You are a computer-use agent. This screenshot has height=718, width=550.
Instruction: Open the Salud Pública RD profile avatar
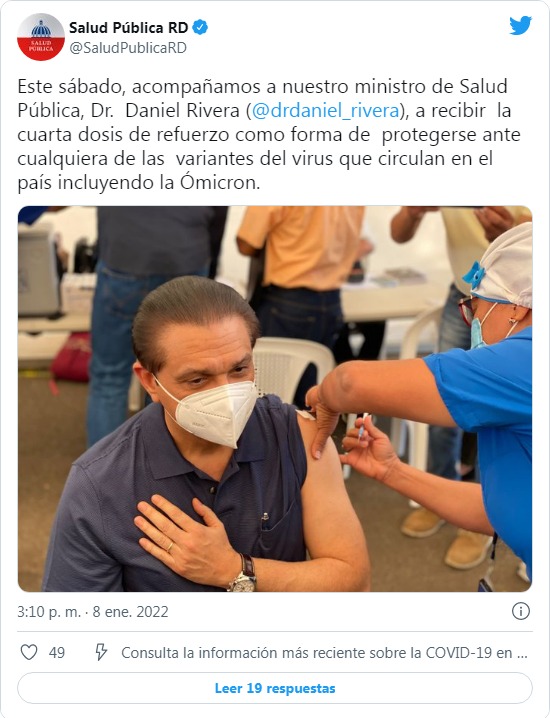[41, 37]
